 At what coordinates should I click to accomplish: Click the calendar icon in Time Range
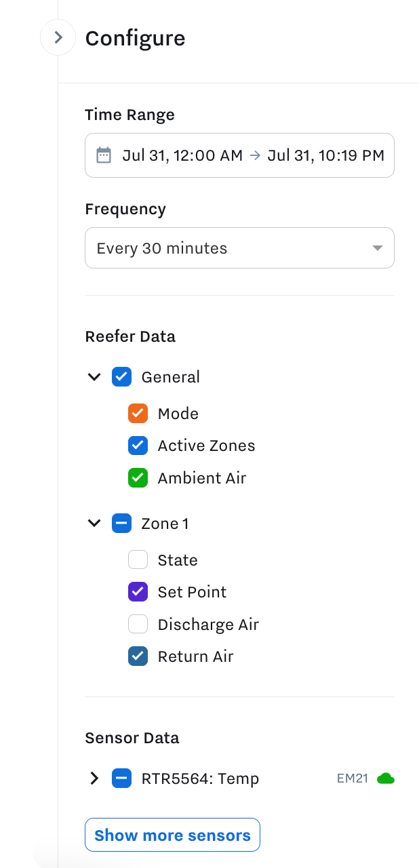point(103,155)
